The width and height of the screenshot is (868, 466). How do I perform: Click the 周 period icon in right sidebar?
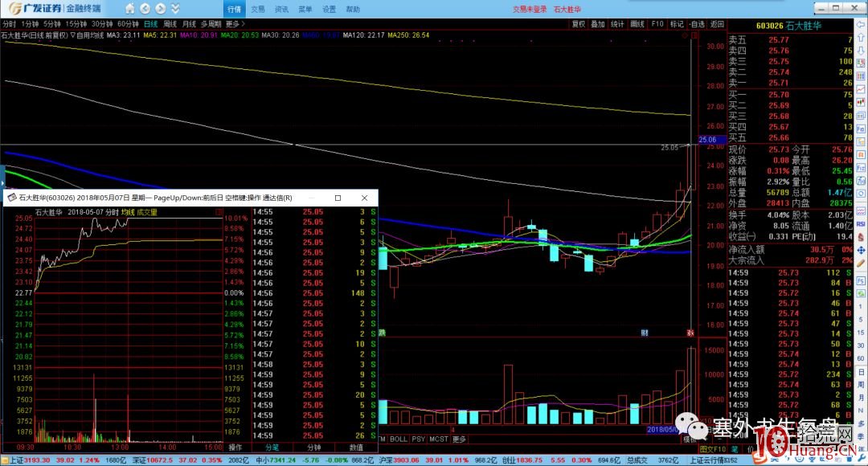pos(861,384)
